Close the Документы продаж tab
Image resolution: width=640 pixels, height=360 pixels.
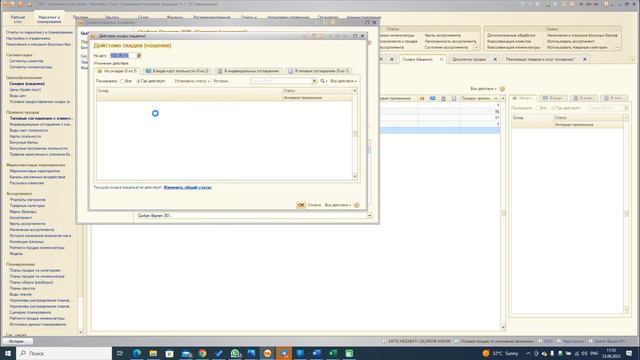point(496,60)
